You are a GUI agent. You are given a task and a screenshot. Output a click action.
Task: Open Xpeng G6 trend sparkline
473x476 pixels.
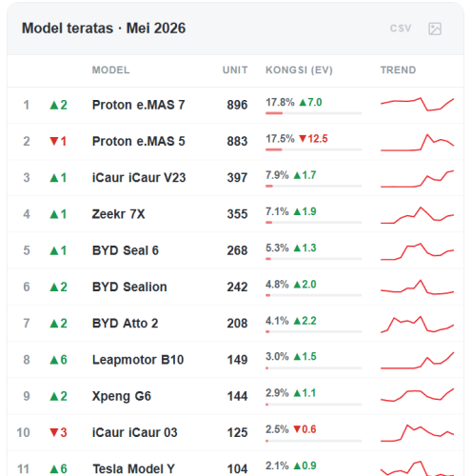[x=417, y=395]
